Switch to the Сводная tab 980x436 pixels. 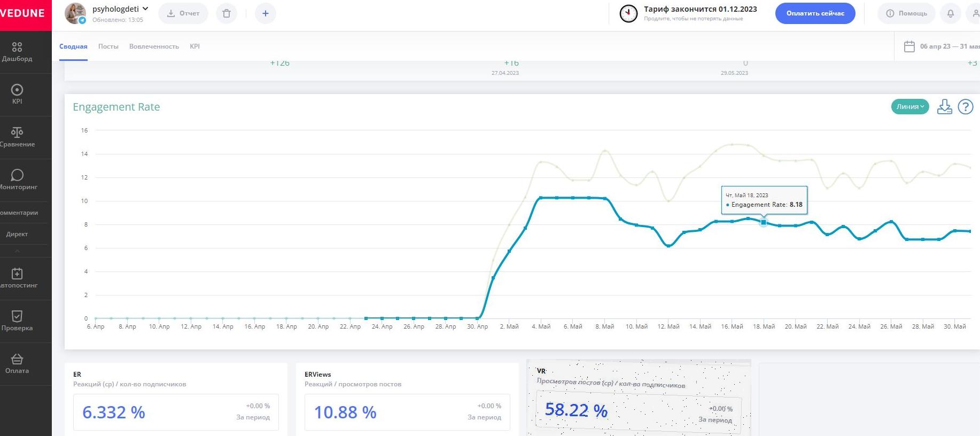(73, 46)
